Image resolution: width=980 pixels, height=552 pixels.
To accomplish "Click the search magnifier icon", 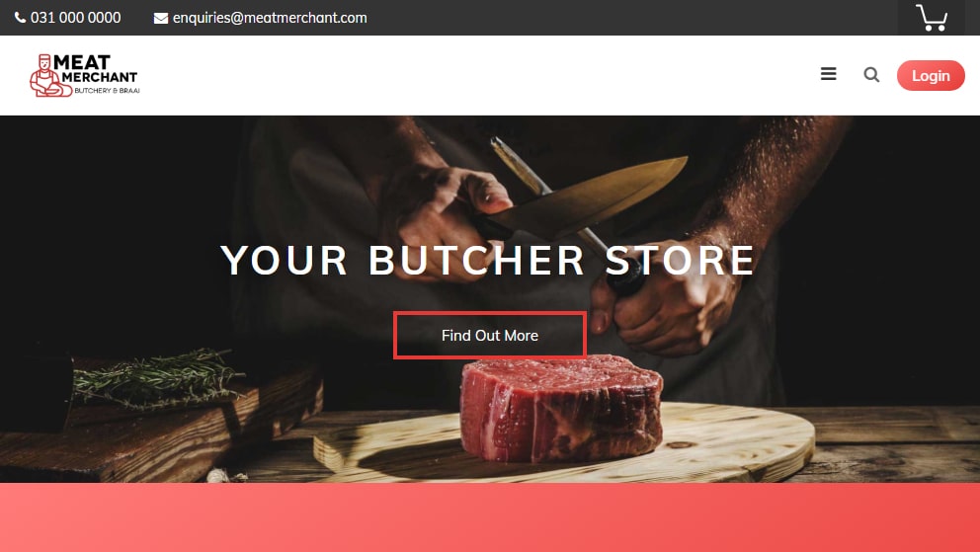I will (x=871, y=75).
